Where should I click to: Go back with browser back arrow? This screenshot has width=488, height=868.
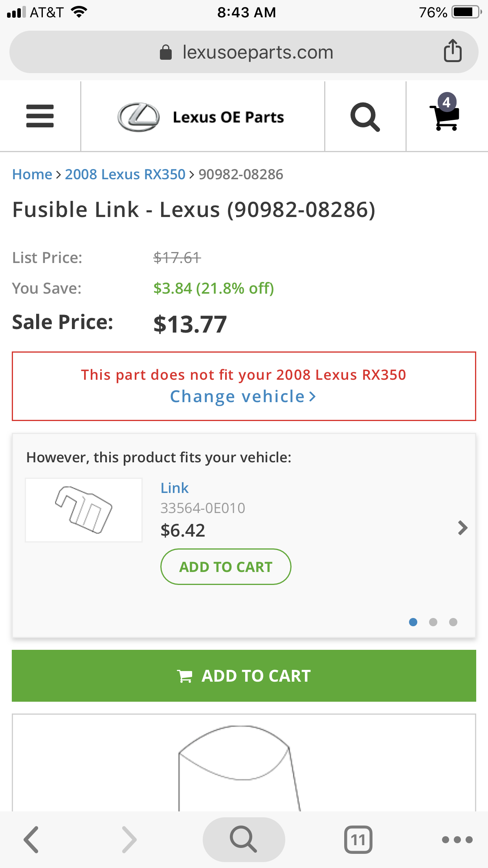pyautogui.click(x=31, y=839)
